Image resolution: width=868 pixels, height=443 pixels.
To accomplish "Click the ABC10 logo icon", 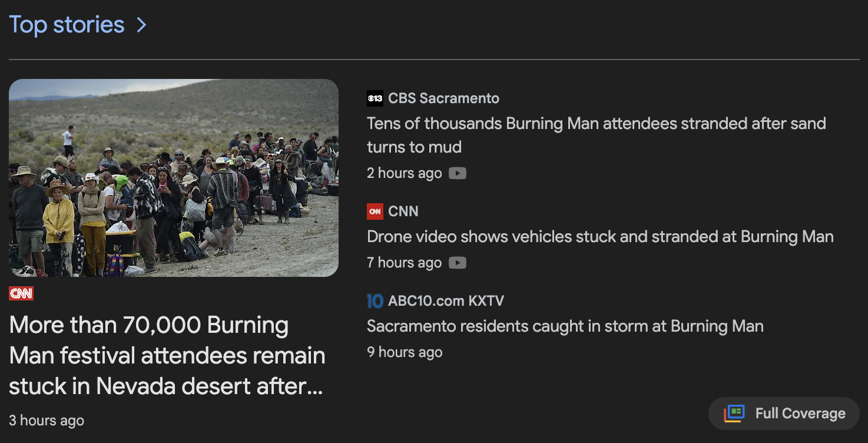I will (x=375, y=301).
